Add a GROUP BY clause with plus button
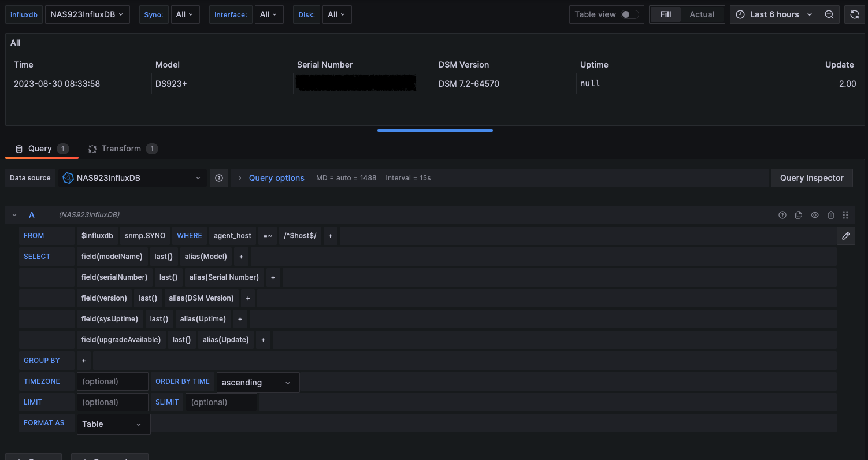Image resolution: width=868 pixels, height=460 pixels. point(84,361)
